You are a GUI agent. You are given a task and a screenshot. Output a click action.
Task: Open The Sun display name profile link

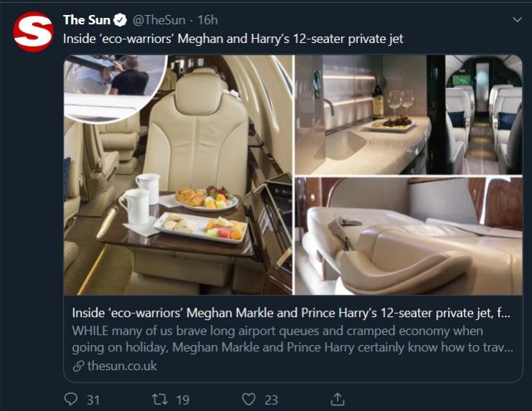(x=86, y=20)
